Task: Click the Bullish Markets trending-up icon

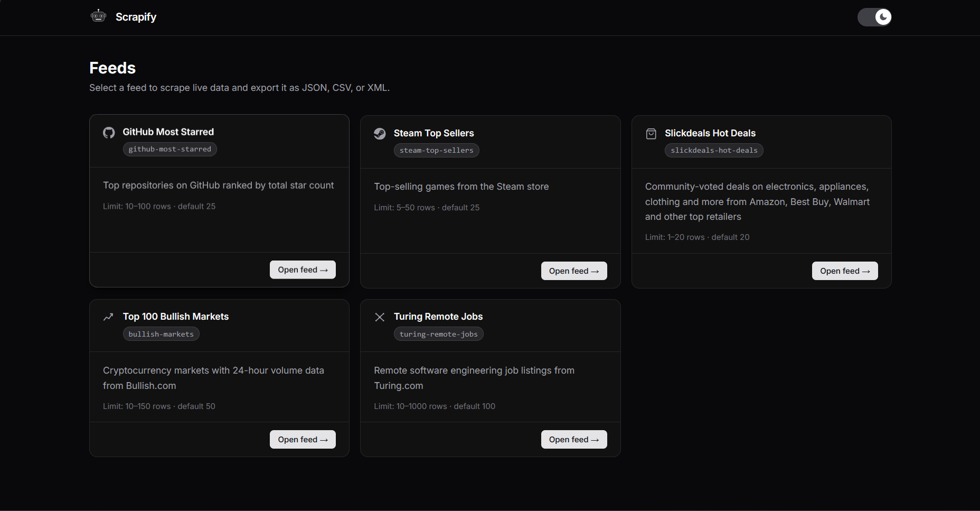Action: tap(108, 317)
